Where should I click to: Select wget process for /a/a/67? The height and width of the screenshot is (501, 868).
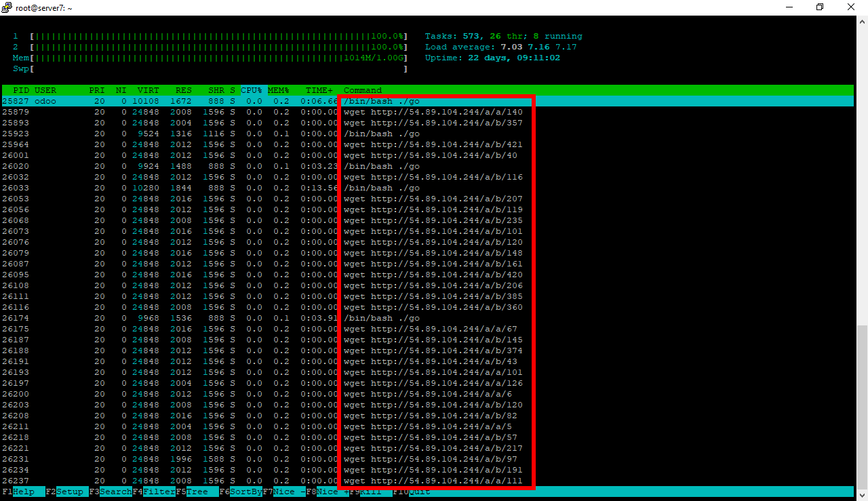tap(427, 329)
